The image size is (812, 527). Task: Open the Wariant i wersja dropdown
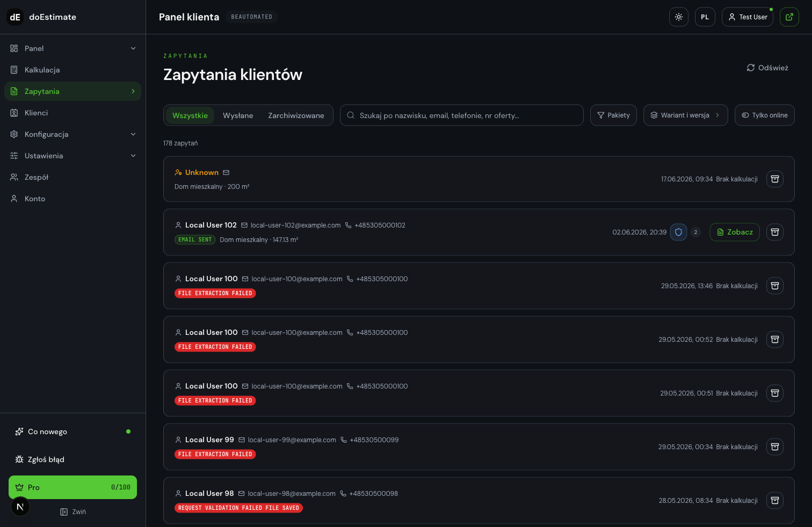686,115
